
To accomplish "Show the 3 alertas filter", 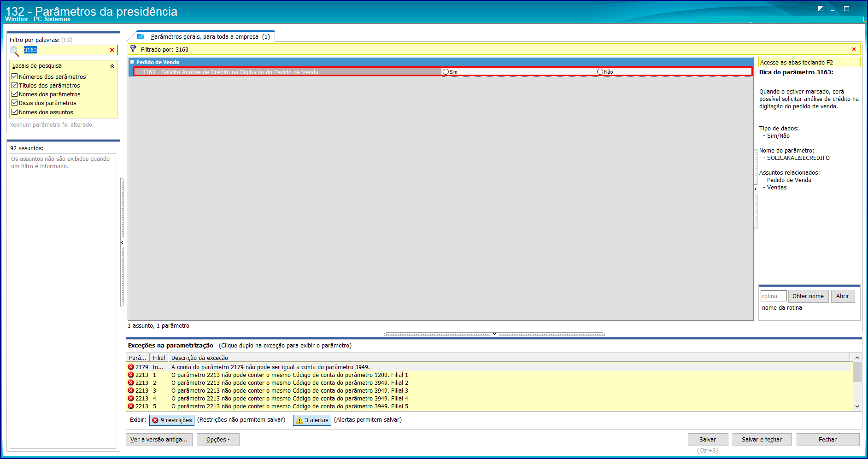I will click(312, 420).
